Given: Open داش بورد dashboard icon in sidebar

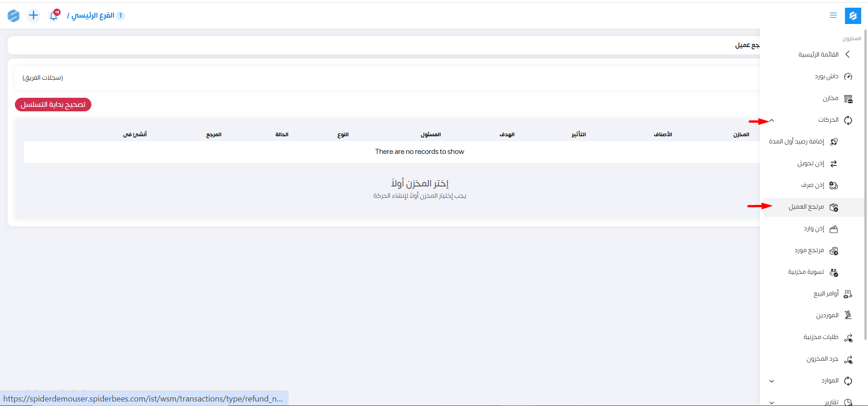Looking at the screenshot, I should [848, 76].
